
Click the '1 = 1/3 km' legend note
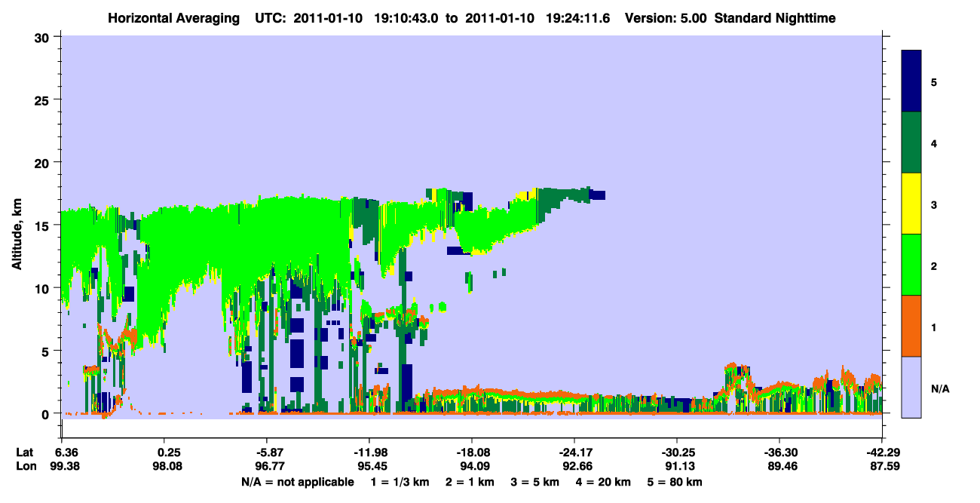click(x=399, y=482)
